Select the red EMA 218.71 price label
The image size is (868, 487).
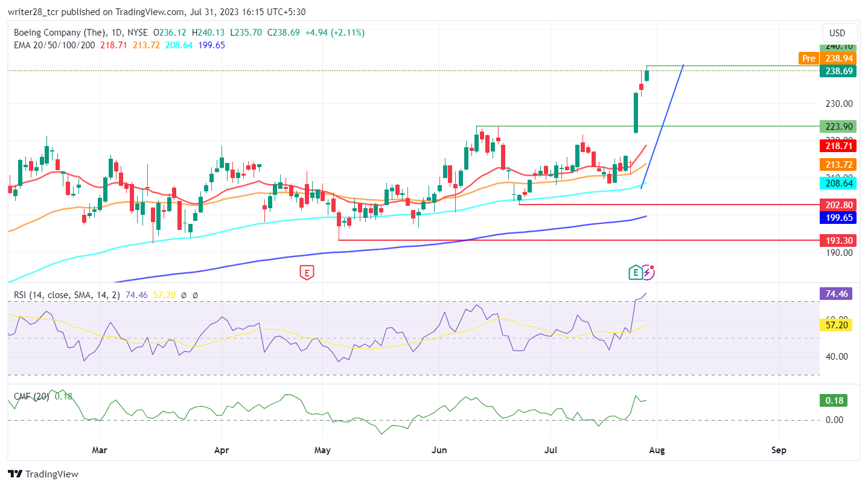[838, 145]
